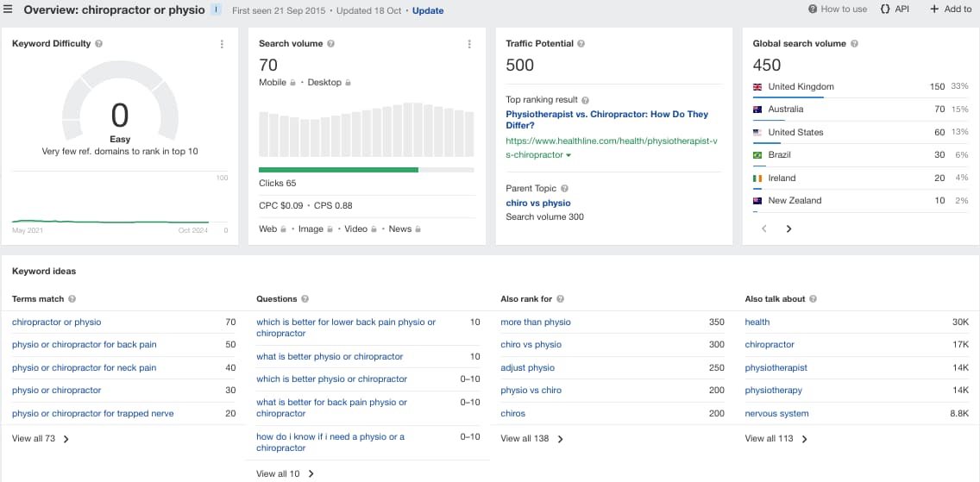
Task: Click the search volume bar chart
Action: [367, 129]
